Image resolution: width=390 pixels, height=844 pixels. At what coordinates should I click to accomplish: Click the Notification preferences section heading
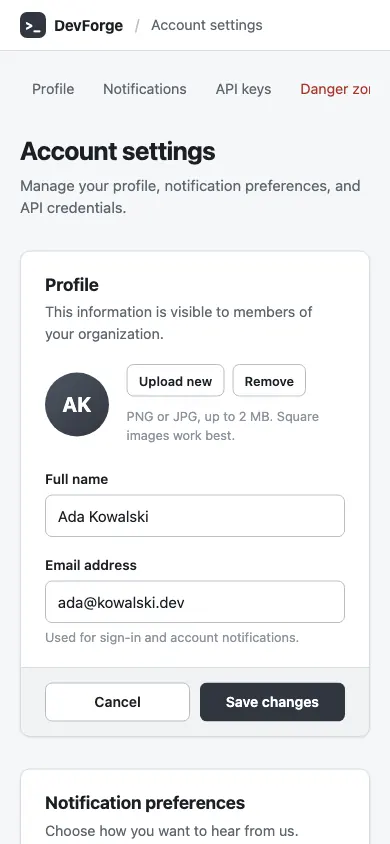click(x=145, y=803)
